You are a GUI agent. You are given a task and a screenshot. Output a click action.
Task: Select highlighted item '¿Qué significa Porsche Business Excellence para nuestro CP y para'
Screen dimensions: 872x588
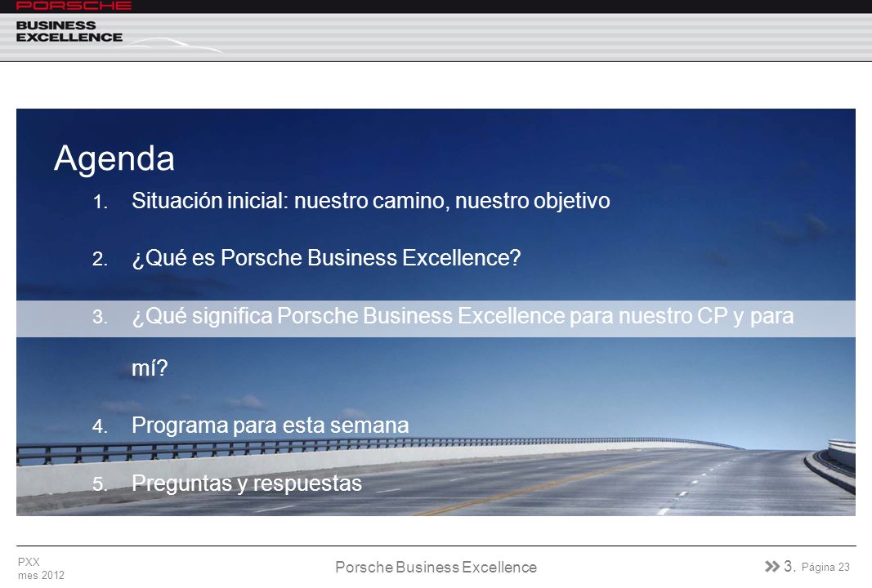(462, 316)
